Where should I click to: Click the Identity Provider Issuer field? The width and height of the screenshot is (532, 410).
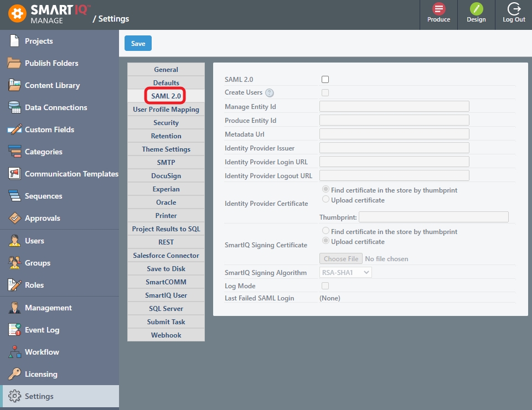click(394, 148)
